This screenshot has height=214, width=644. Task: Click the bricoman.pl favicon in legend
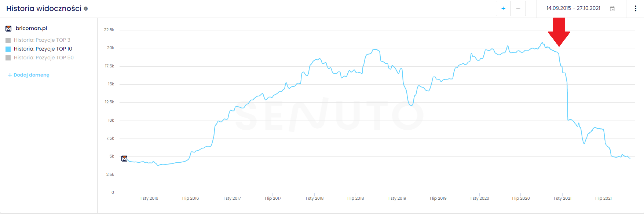click(8, 29)
